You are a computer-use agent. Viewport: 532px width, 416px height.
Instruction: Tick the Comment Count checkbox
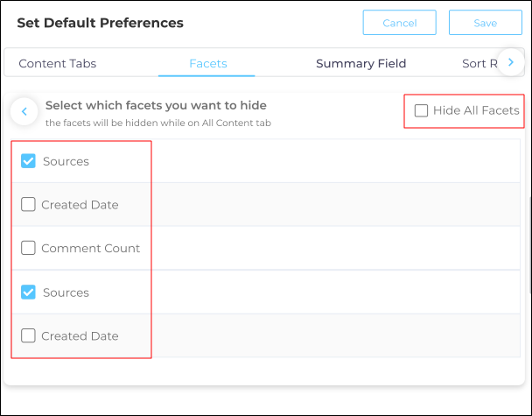click(x=28, y=248)
